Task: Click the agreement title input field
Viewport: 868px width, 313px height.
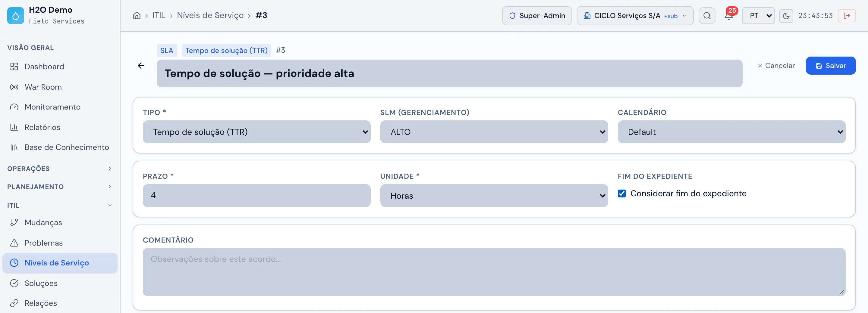Action: pos(449,73)
